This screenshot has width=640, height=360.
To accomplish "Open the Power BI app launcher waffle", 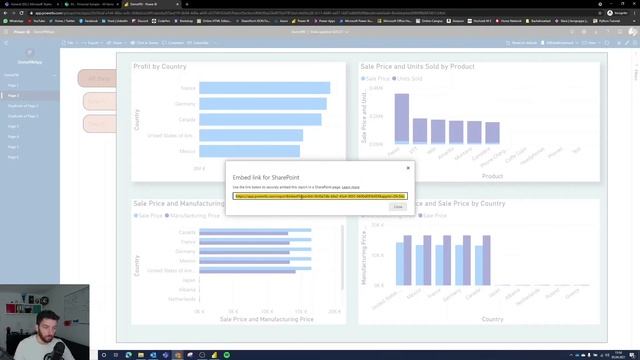I will pos(6,32).
